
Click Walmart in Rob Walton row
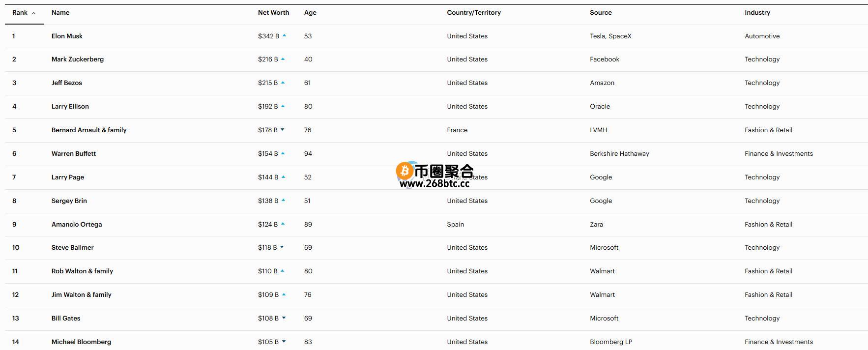pos(602,271)
